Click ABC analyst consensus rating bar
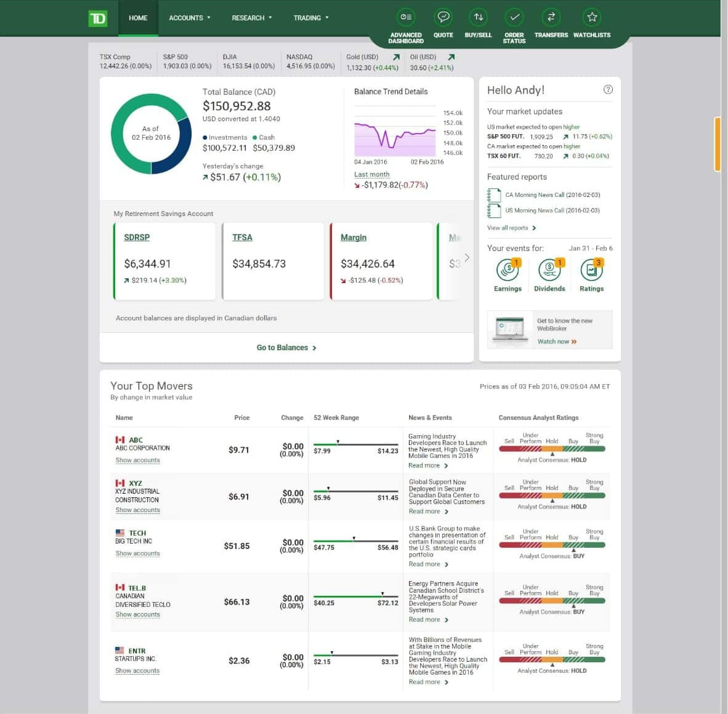The width and height of the screenshot is (728, 714). coord(552,449)
